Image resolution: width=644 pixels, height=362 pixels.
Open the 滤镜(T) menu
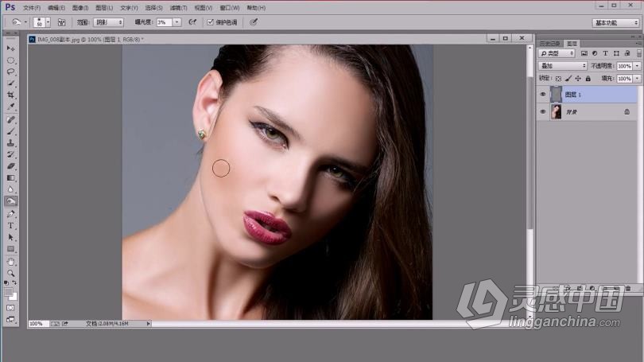[178, 8]
